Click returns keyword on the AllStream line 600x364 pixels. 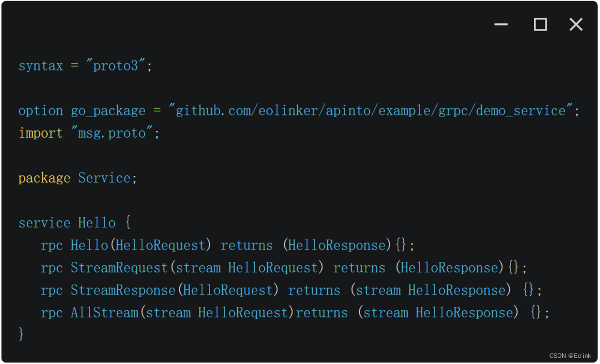click(x=322, y=313)
